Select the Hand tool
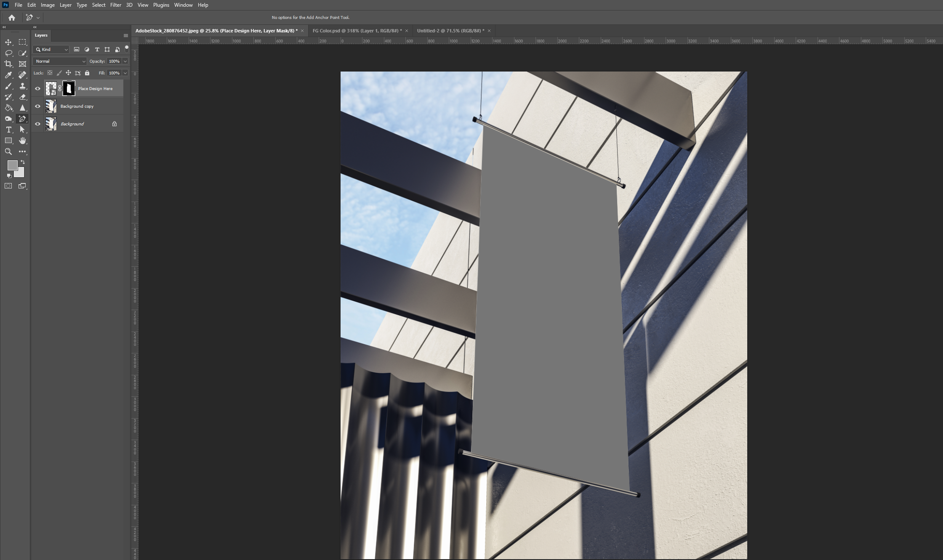This screenshot has width=943, height=560. coord(22,141)
